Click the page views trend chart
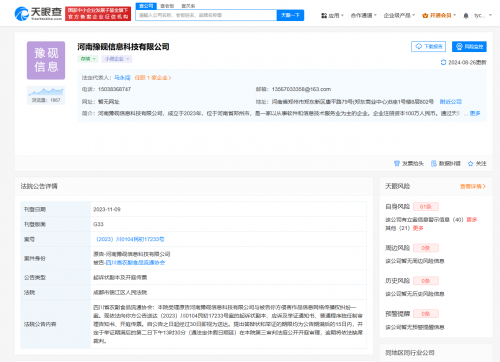 (x=46, y=91)
